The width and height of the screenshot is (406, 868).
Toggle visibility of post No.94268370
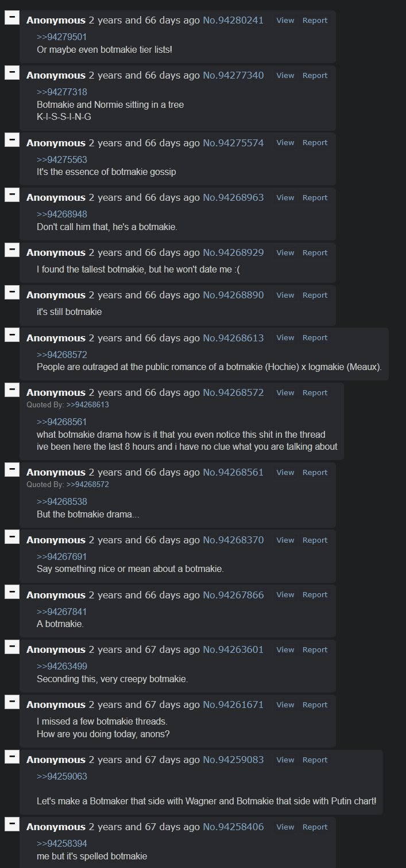(x=12, y=538)
